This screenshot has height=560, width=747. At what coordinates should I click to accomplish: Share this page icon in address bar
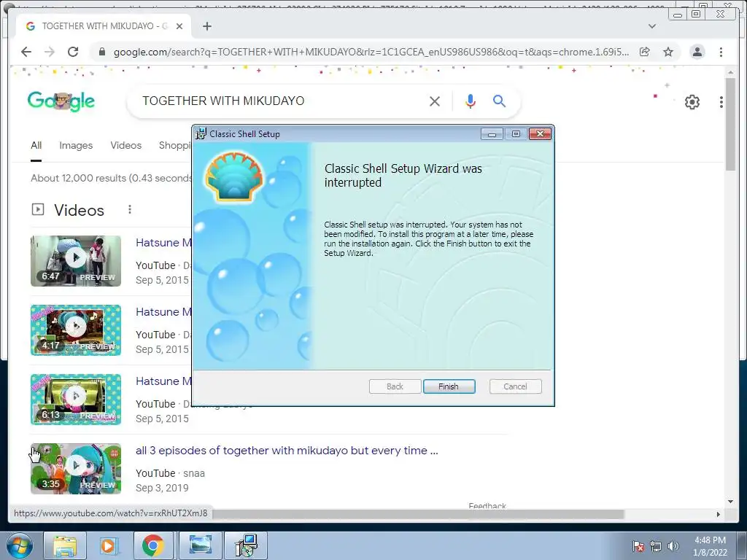point(645,52)
